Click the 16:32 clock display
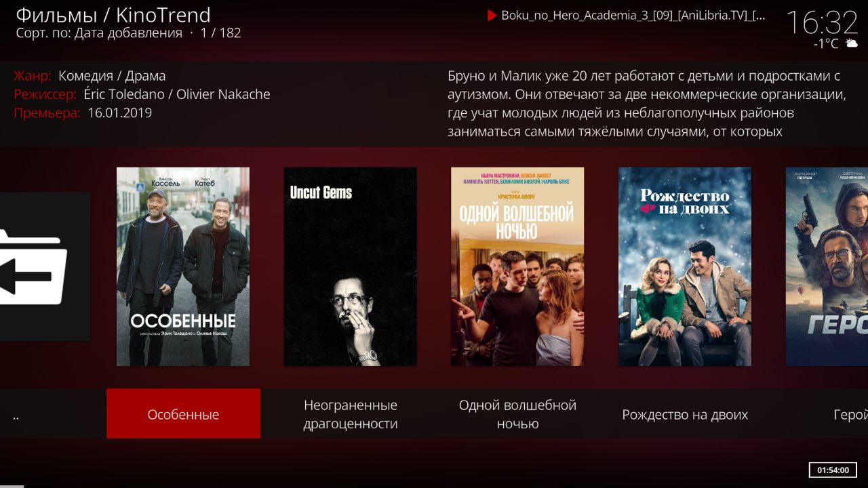 point(822,22)
